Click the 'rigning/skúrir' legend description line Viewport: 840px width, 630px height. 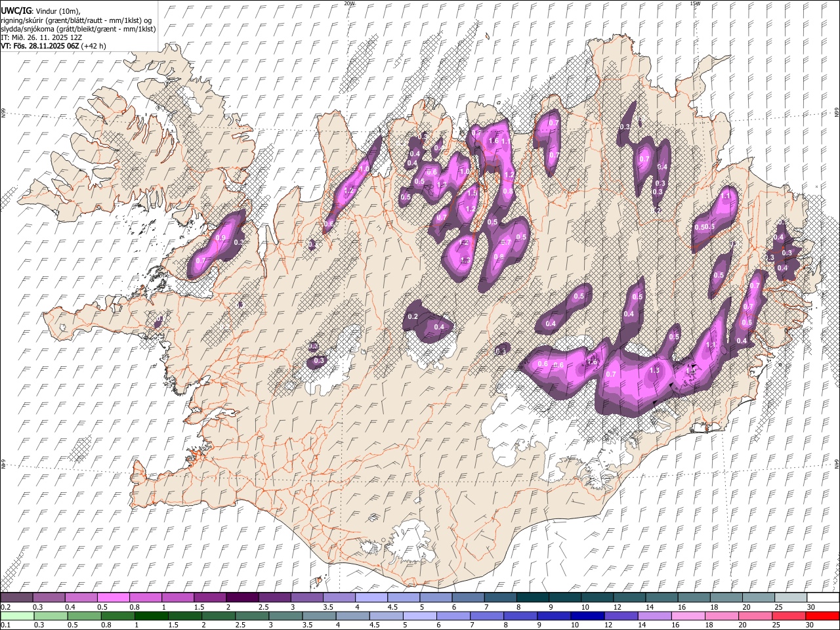pos(77,20)
